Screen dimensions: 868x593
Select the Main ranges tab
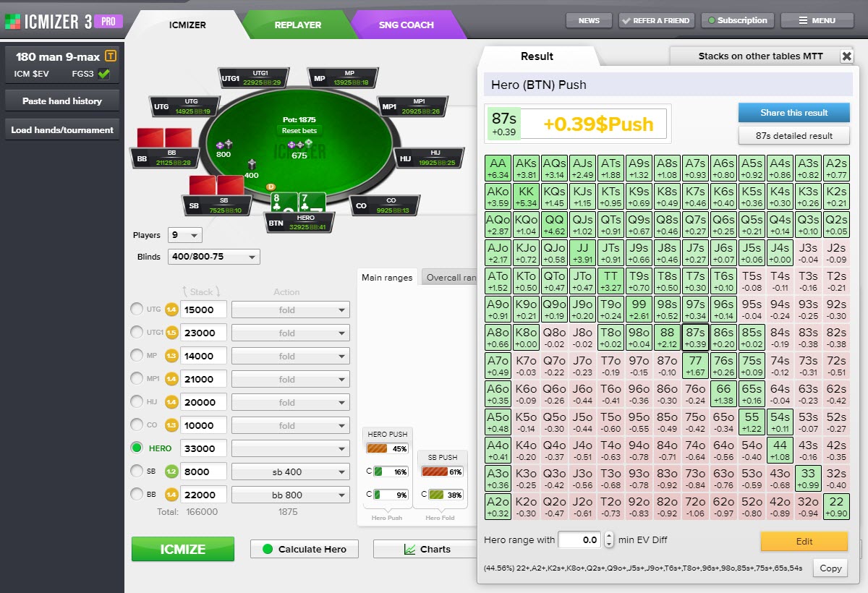tap(387, 277)
